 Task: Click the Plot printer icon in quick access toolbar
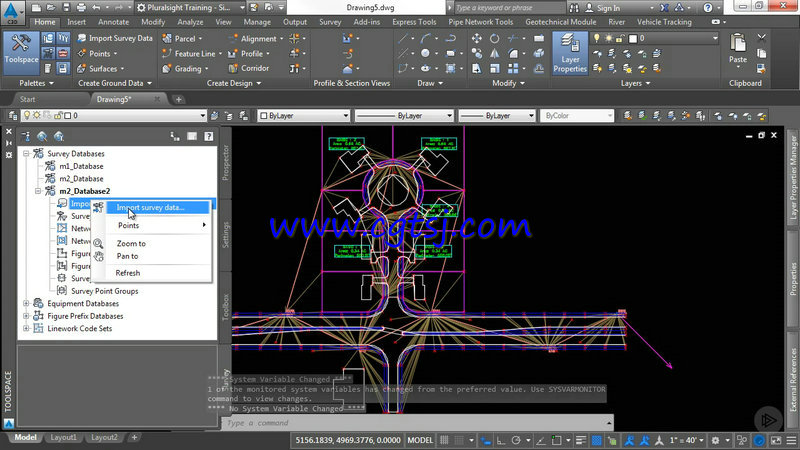[81, 8]
